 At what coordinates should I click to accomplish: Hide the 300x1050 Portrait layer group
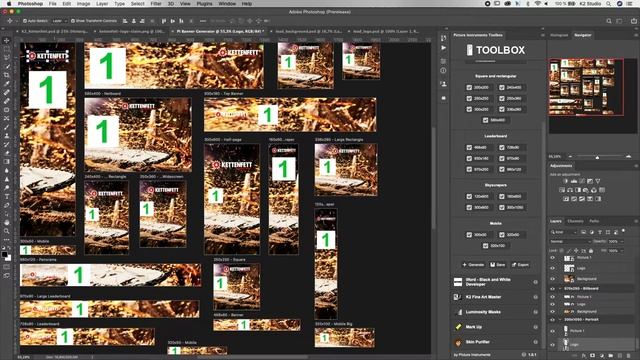553,320
